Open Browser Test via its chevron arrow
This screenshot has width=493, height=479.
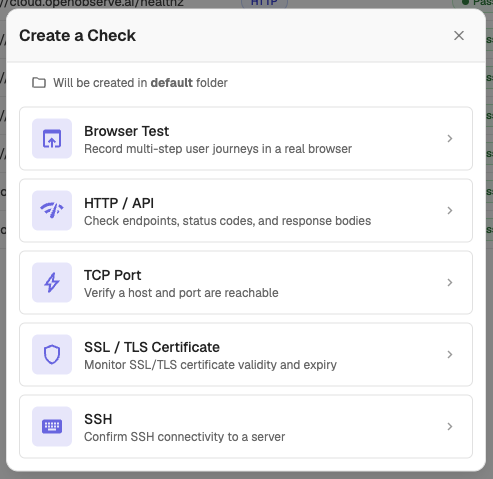450,138
